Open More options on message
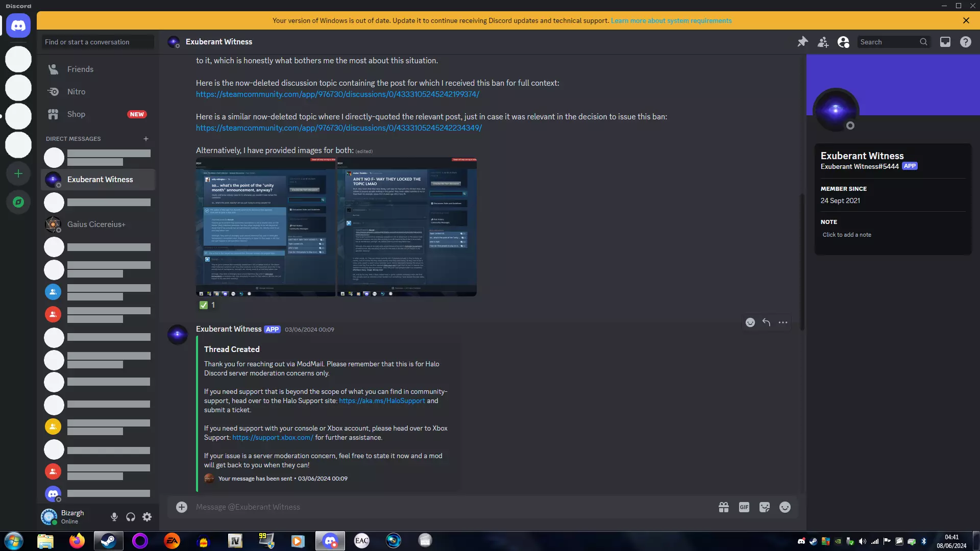980x551 pixels. click(783, 322)
